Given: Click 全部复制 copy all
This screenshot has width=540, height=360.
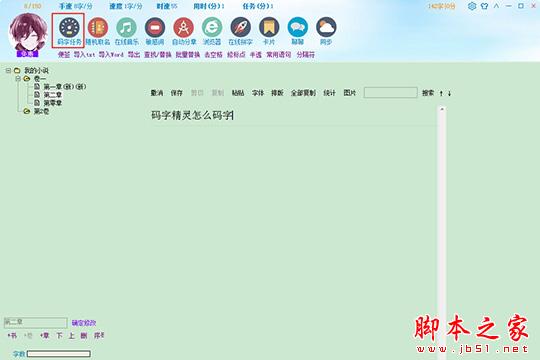Looking at the screenshot, I should pos(303,93).
